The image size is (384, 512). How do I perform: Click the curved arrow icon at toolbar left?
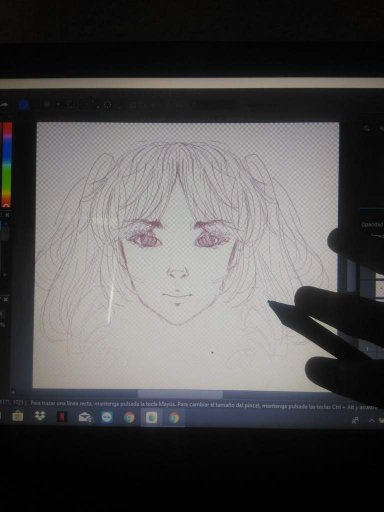4,105
